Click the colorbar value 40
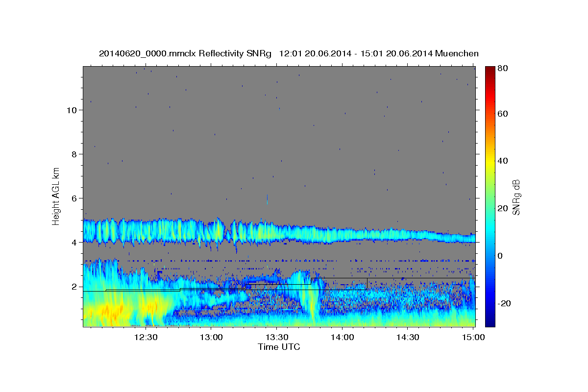The height and width of the screenshot is (392, 588). pyautogui.click(x=502, y=161)
